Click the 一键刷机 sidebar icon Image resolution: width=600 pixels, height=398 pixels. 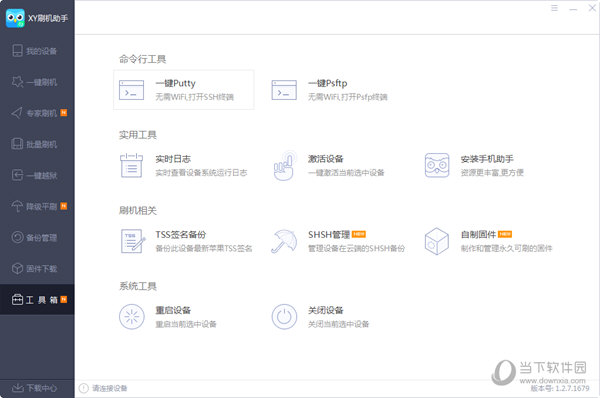pos(17,82)
